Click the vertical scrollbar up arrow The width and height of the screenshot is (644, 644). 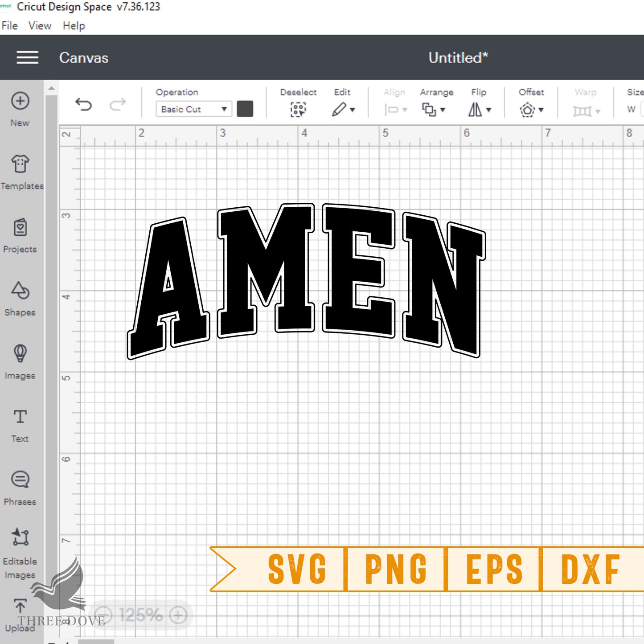point(52,88)
